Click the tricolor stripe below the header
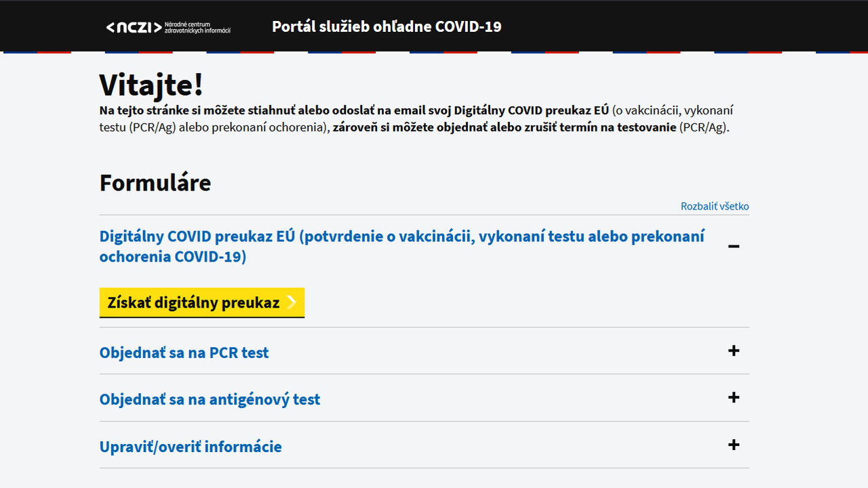This screenshot has width=868, height=488. (x=434, y=52)
